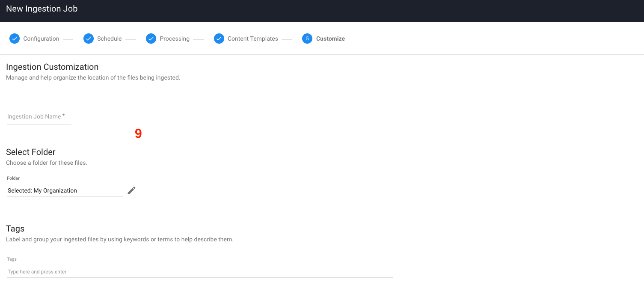Viewport: 644px width, 288px height.
Task: Edit folder selection with pencil icon
Action: 132,190
